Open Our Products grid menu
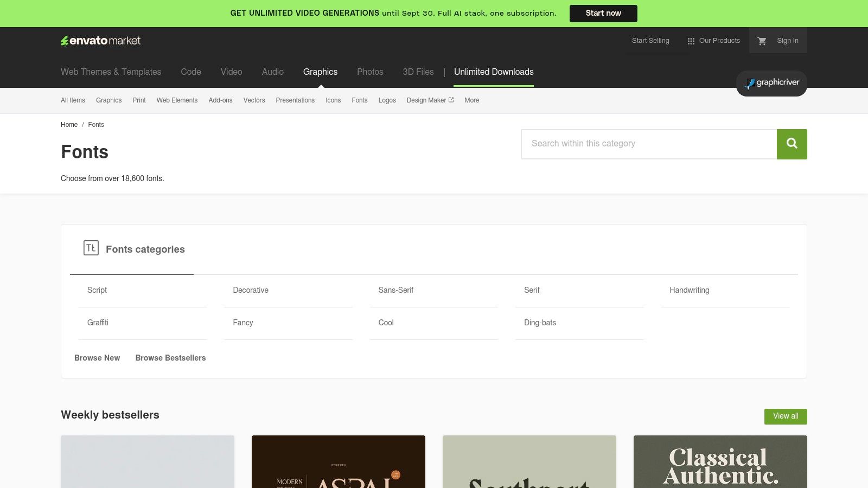The width and height of the screenshot is (868, 488). (713, 41)
